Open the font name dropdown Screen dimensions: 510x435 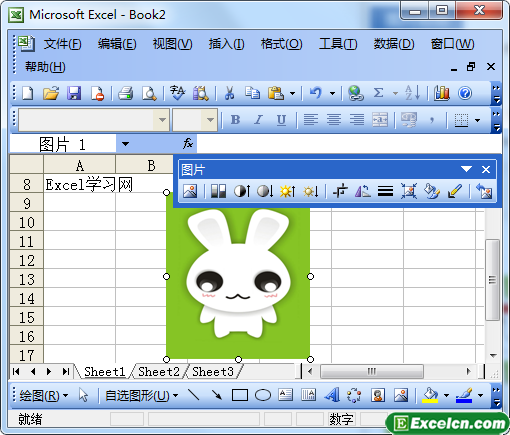(x=162, y=119)
